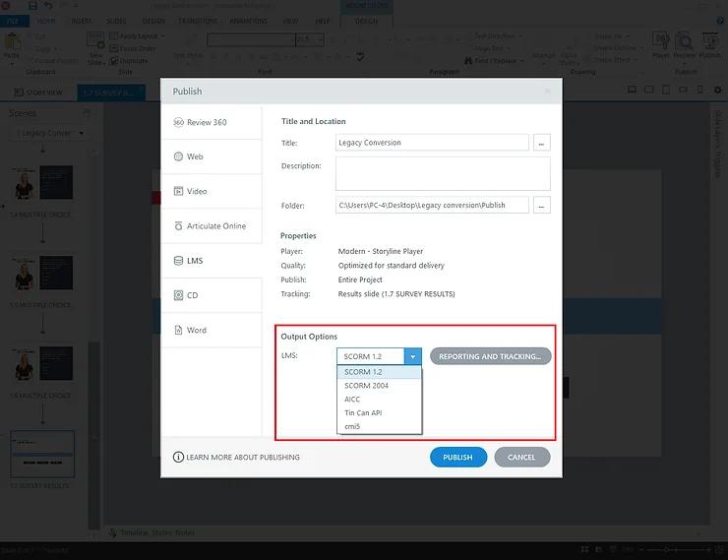
Task: Click the gear icon above the slide stage
Action: point(718,90)
